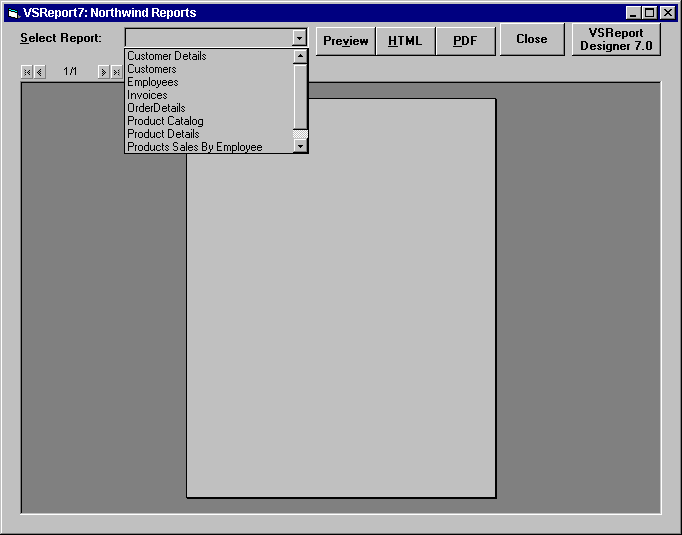Minimize the VSReport7 window
Screen dimensions: 682x535
[x=633, y=13]
